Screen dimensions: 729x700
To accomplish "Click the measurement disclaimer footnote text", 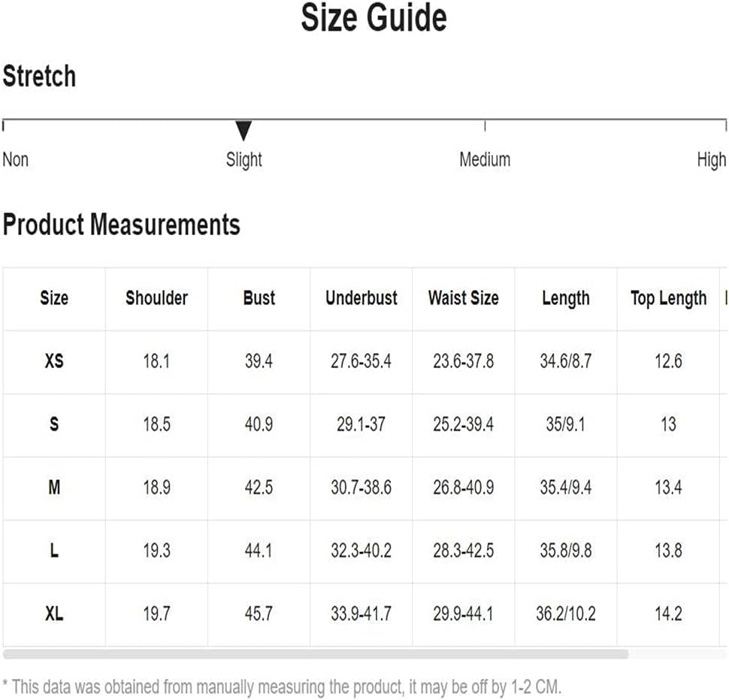I will 283,686.
